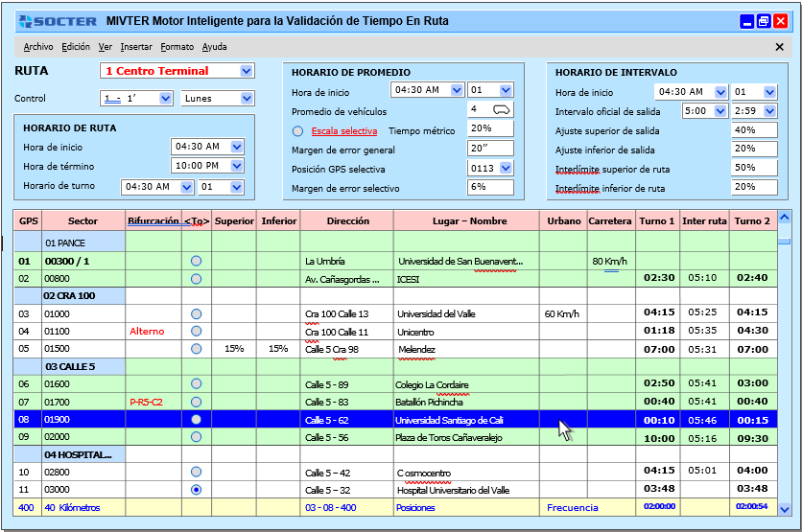The width and height of the screenshot is (802, 532).
Task: Click the Sector column header
Action: click(83, 220)
